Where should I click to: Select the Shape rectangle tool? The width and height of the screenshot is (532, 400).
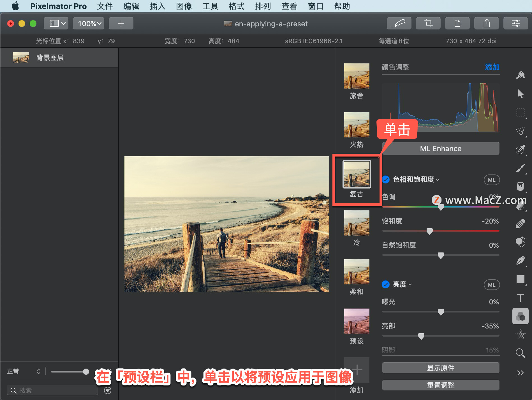click(520, 279)
